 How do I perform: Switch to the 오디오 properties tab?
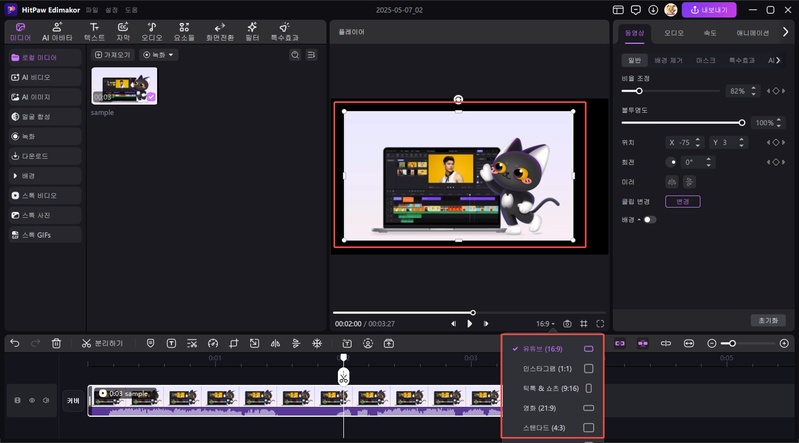coord(674,33)
